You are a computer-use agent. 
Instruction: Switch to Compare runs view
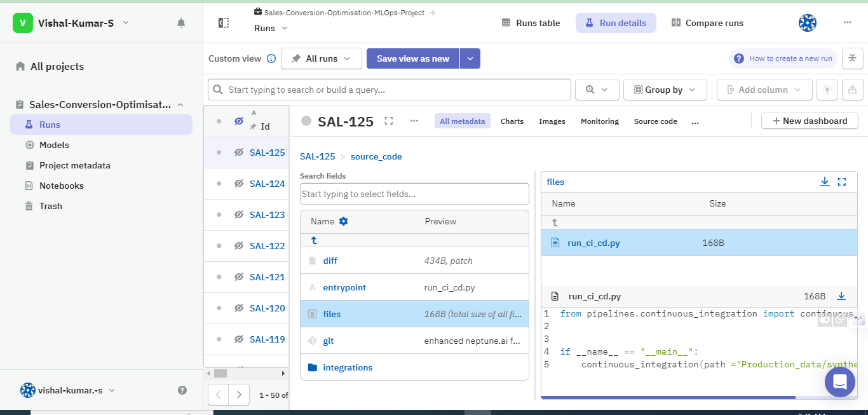[x=707, y=23]
